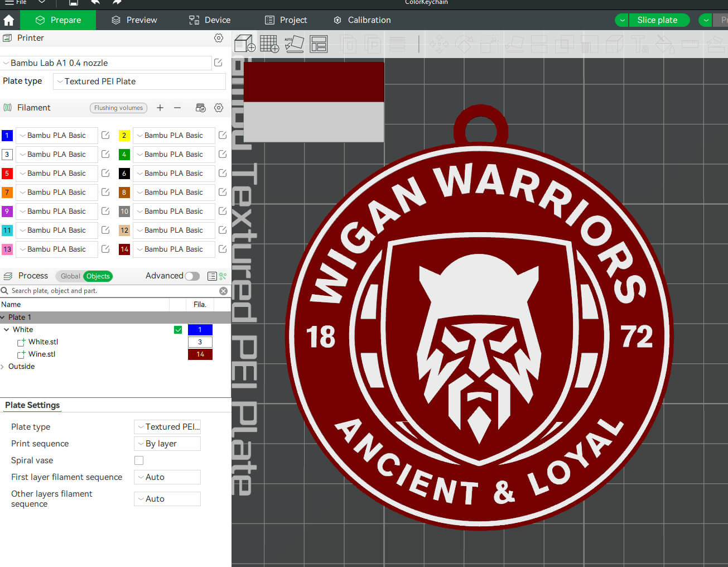Expand the Outside tree node
This screenshot has height=567, width=728.
[x=3, y=367]
